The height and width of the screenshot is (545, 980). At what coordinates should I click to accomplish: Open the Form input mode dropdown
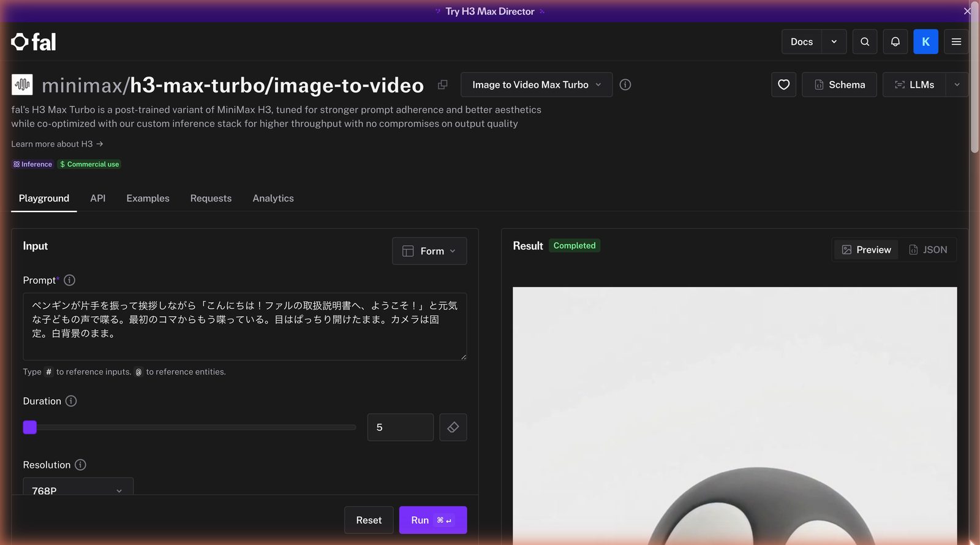pyautogui.click(x=429, y=251)
